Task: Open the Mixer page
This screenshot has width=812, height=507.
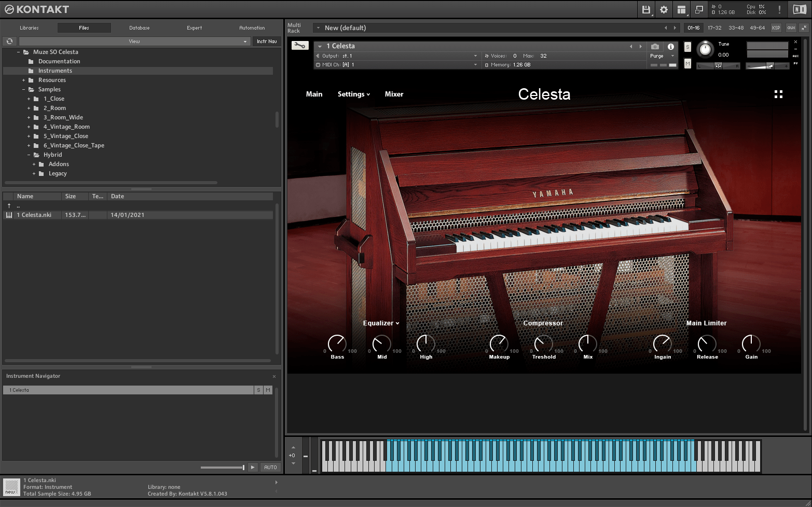Action: 394,94
